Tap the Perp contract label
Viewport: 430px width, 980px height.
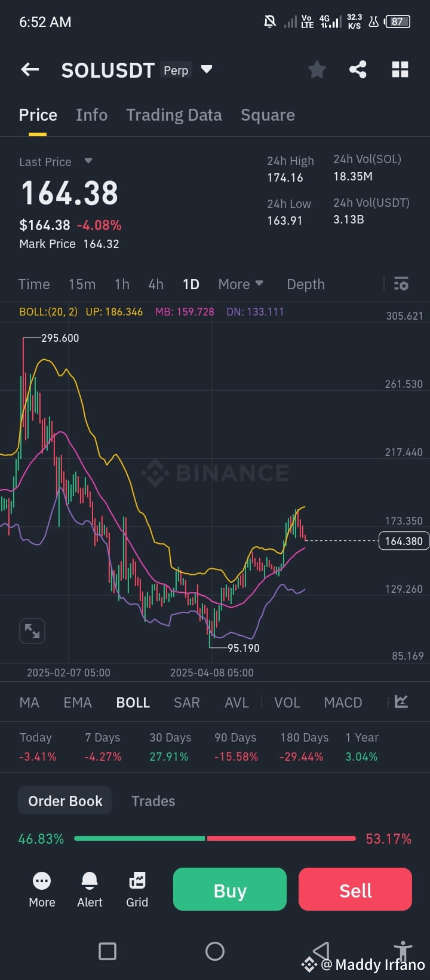[x=176, y=70]
